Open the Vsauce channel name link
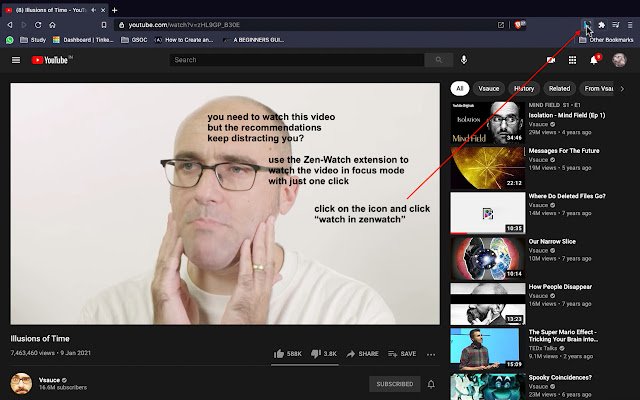The width and height of the screenshot is (640, 400). pyautogui.click(x=49, y=380)
